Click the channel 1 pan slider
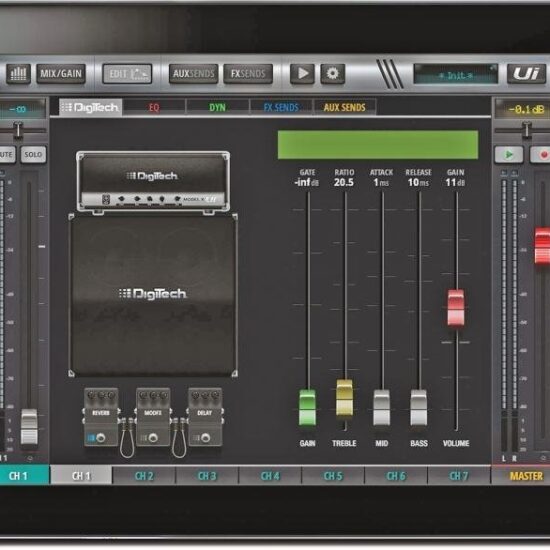The image size is (550, 550). [x=18, y=130]
